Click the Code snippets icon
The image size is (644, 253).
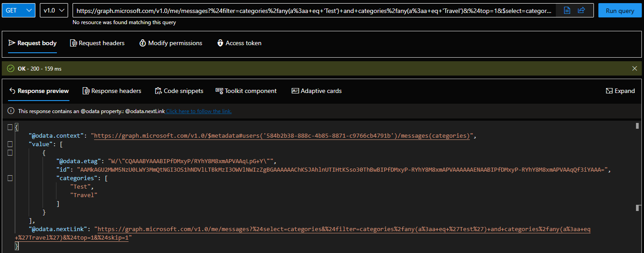pyautogui.click(x=158, y=91)
